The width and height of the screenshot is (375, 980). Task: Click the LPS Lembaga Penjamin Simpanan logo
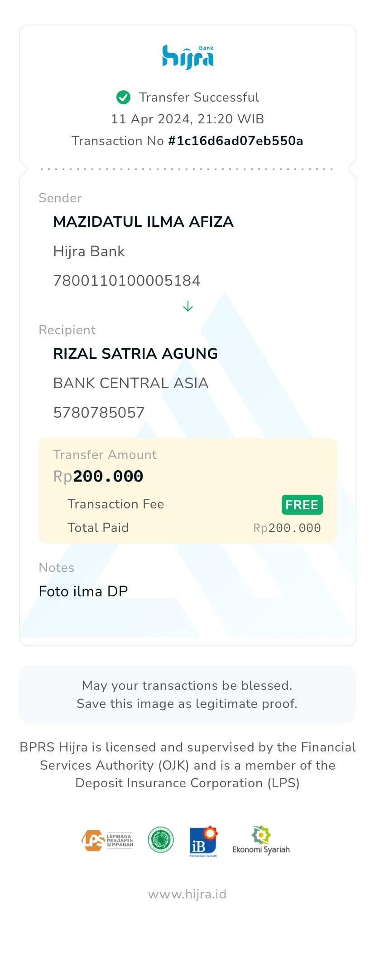(107, 840)
